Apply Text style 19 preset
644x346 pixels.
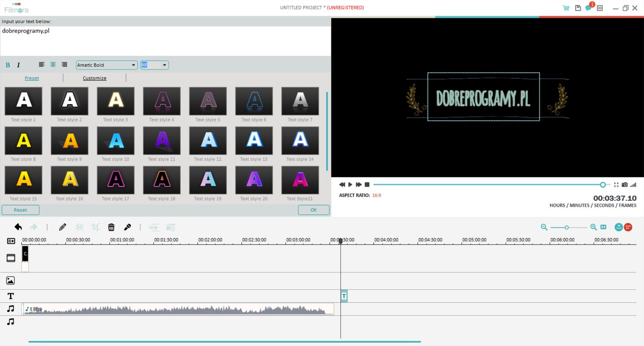click(x=208, y=180)
